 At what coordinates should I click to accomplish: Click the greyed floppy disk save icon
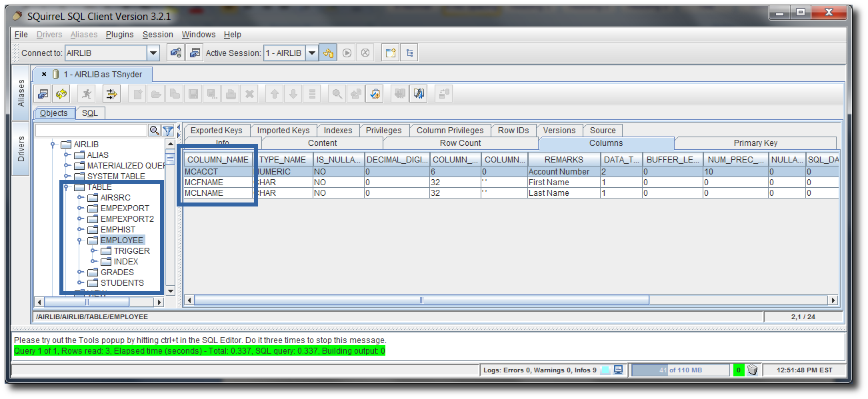[x=193, y=94]
